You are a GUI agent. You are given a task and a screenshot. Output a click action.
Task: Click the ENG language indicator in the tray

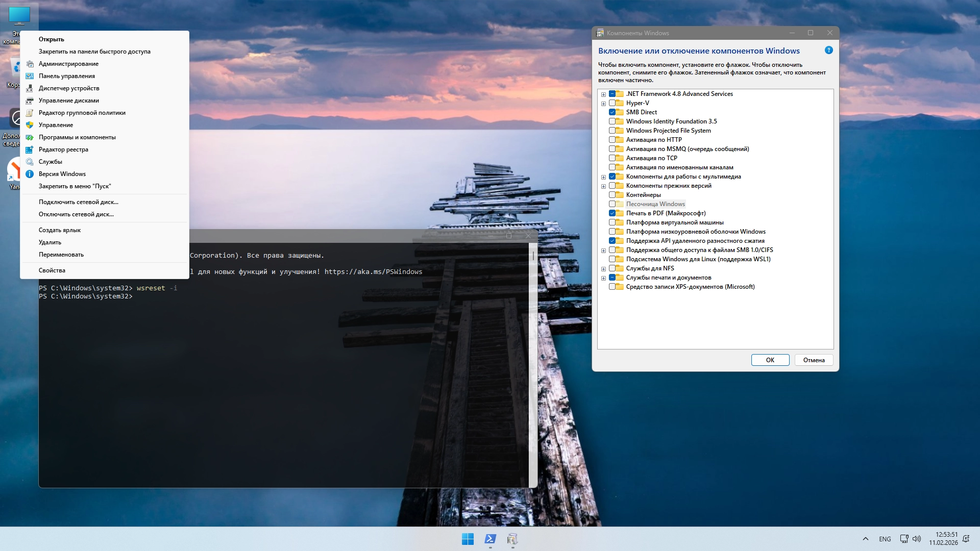pos(885,539)
